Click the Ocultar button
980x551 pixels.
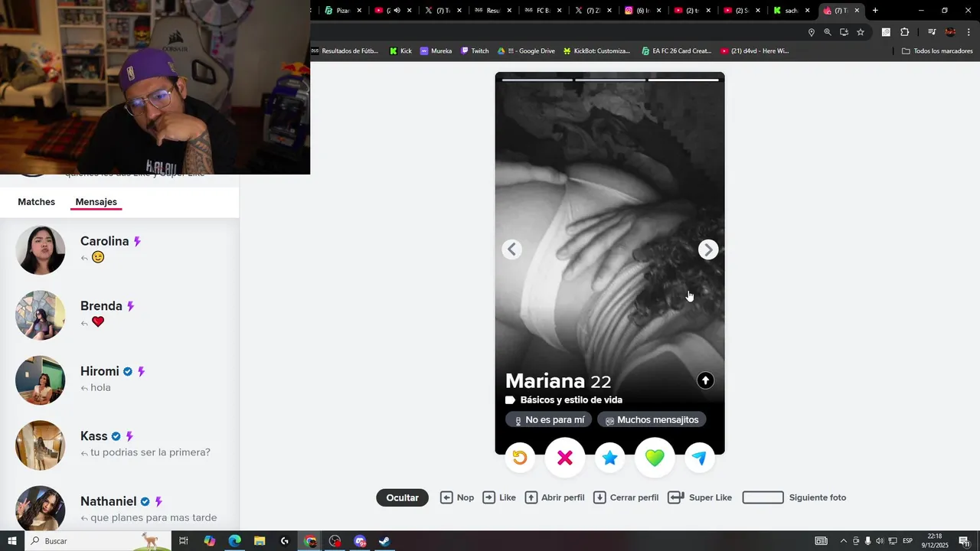coord(402,497)
